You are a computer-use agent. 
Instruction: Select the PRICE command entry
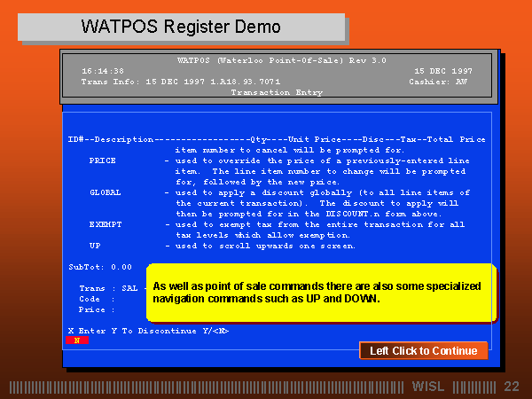(x=103, y=160)
